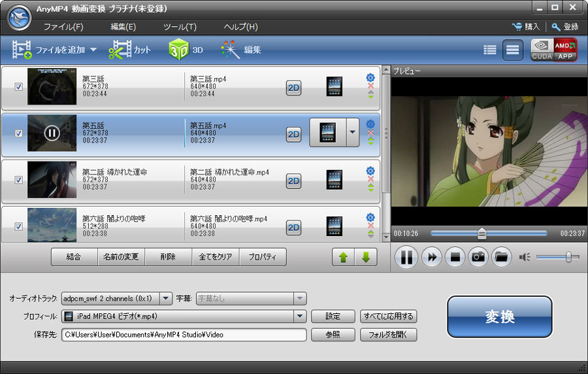This screenshot has width=588, height=374.
Task: Expand the profile (プロフィール) dropdown
Action: pos(300,316)
